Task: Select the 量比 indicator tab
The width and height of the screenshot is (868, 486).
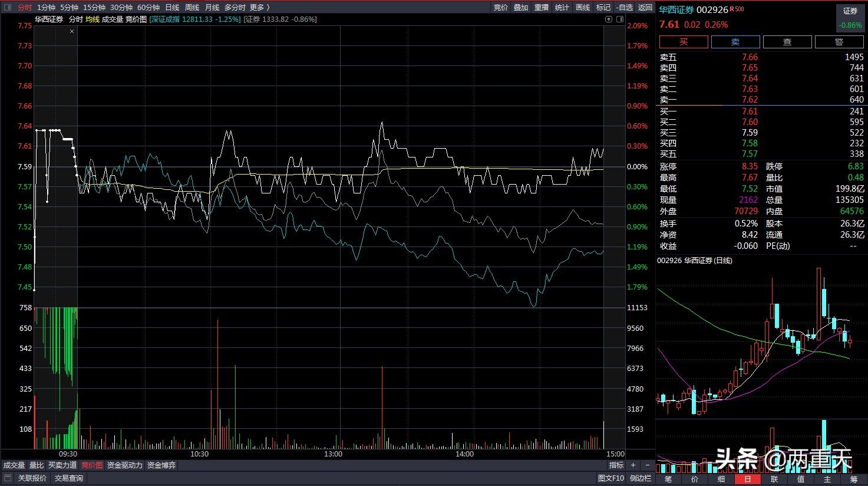Action: point(37,465)
